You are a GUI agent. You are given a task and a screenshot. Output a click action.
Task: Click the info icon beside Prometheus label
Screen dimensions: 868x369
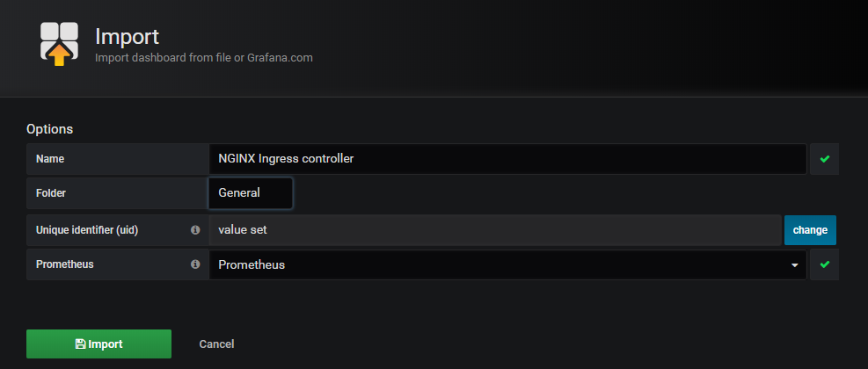click(x=195, y=264)
